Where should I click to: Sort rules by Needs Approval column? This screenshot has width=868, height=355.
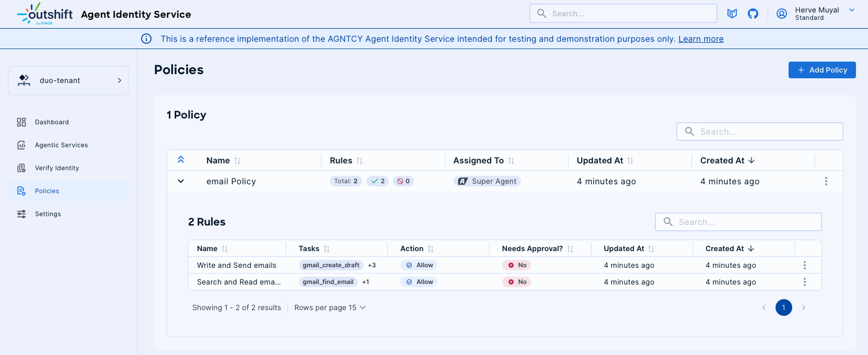point(570,249)
